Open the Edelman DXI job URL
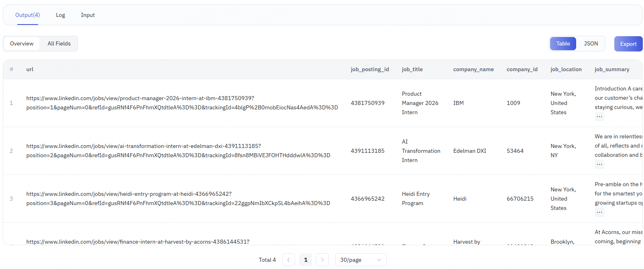This screenshot has width=644, height=269. point(178,151)
